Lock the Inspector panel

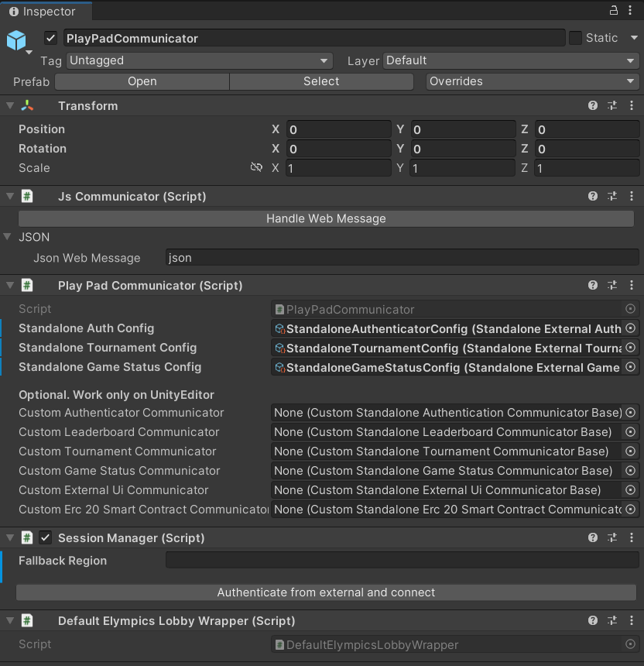tap(614, 10)
